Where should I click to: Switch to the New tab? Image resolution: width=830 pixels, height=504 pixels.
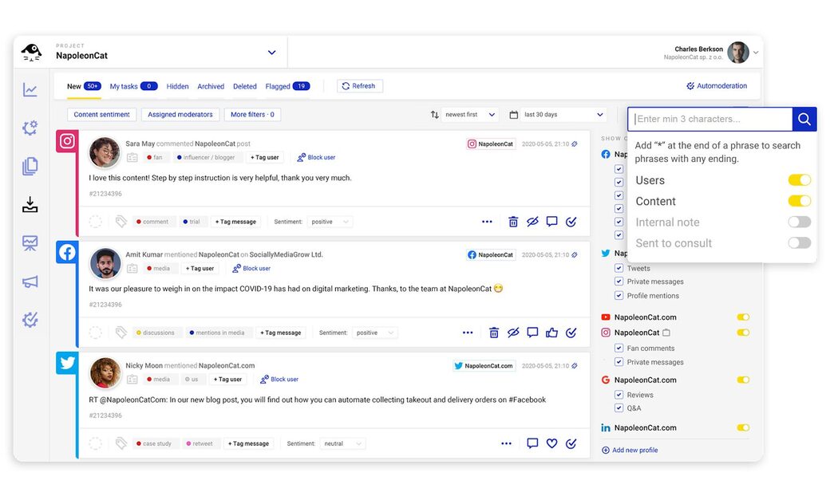[x=84, y=86]
